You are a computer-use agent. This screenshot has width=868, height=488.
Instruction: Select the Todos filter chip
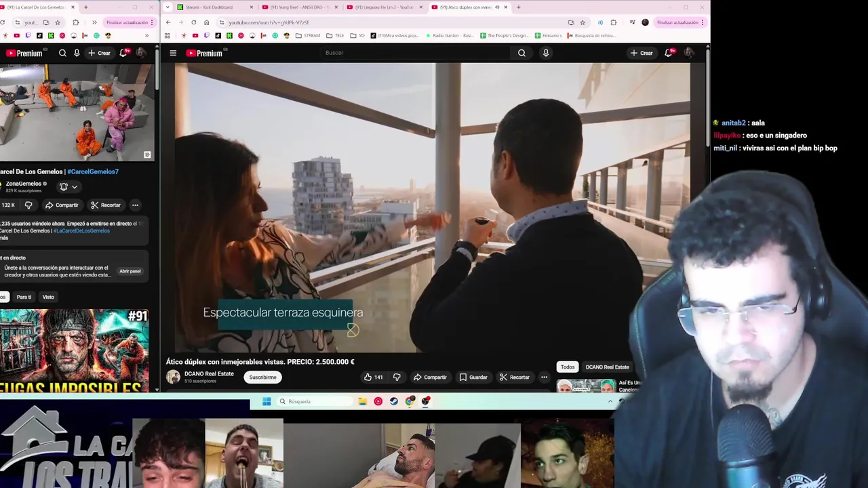tap(568, 367)
